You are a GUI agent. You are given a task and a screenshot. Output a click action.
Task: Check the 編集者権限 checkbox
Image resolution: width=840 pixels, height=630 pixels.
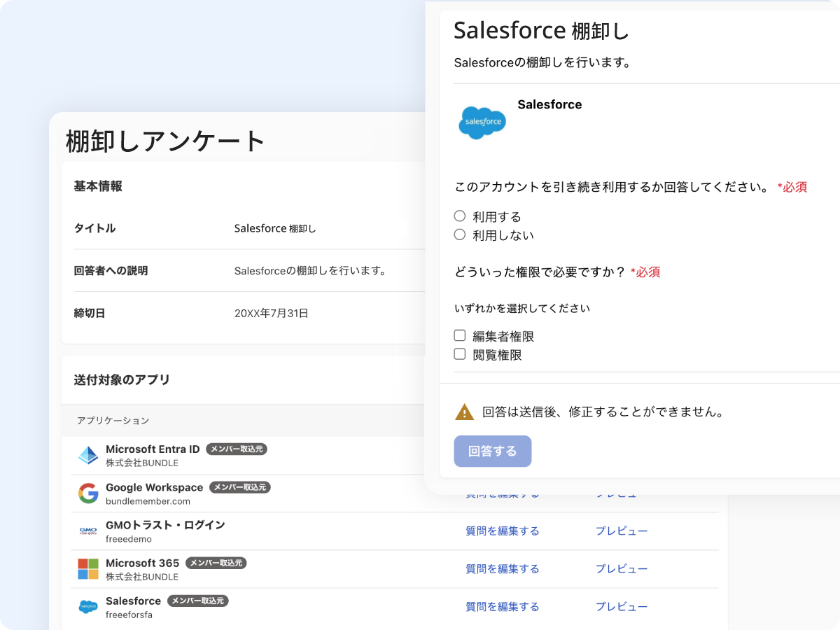pos(460,336)
